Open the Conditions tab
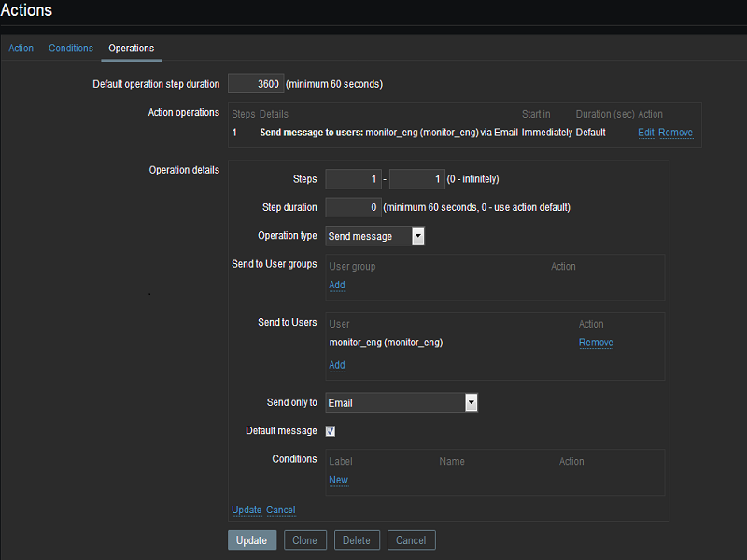747x560 pixels. click(x=71, y=48)
